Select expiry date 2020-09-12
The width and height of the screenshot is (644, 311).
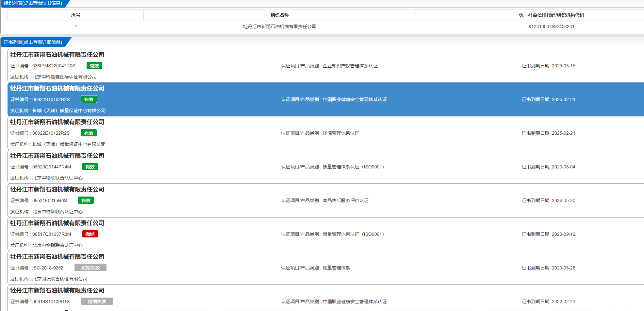click(x=563, y=234)
